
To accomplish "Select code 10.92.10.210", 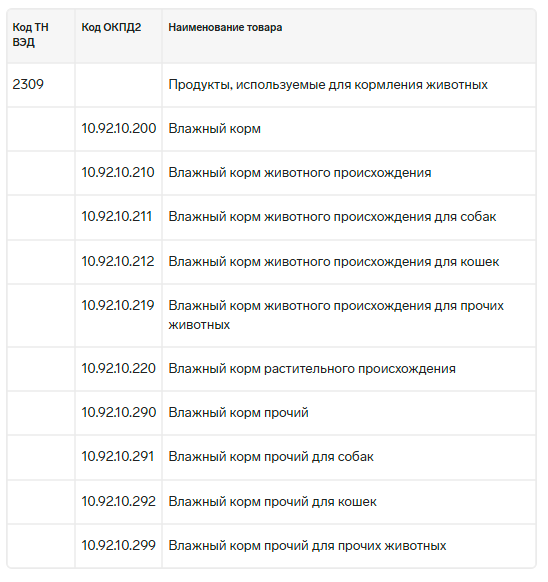I will coord(118,172).
